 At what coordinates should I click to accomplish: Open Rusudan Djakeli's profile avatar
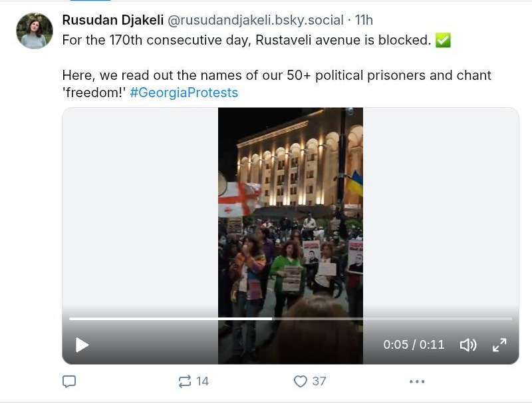point(35,31)
